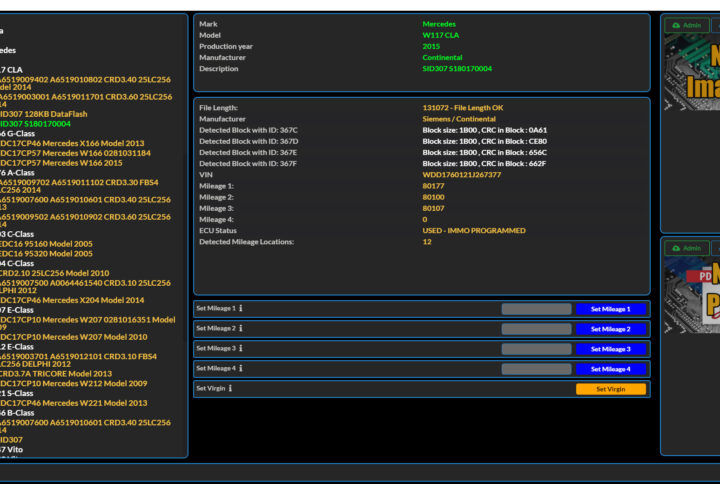
Task: Click the info icon beside Set Mileage 4
Action: click(x=241, y=368)
